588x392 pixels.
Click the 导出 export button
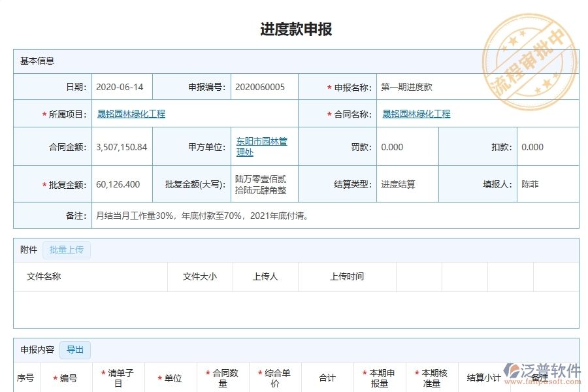click(x=74, y=350)
